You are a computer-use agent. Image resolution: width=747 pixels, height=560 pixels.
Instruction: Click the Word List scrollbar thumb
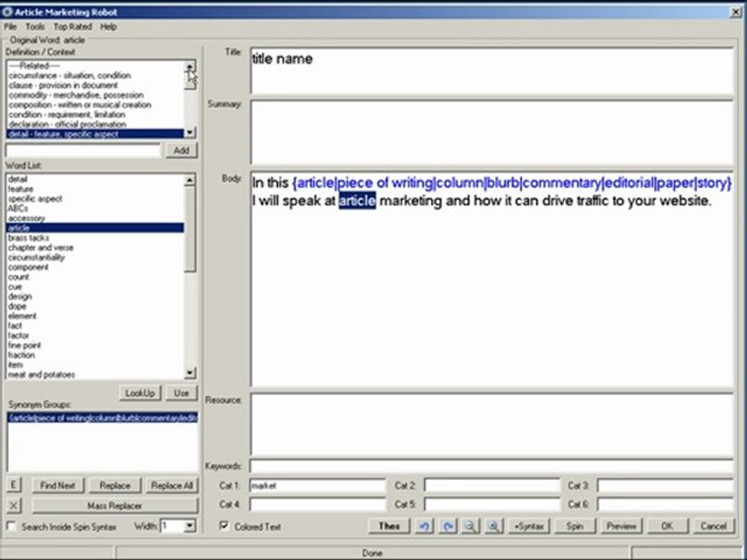coord(190,229)
